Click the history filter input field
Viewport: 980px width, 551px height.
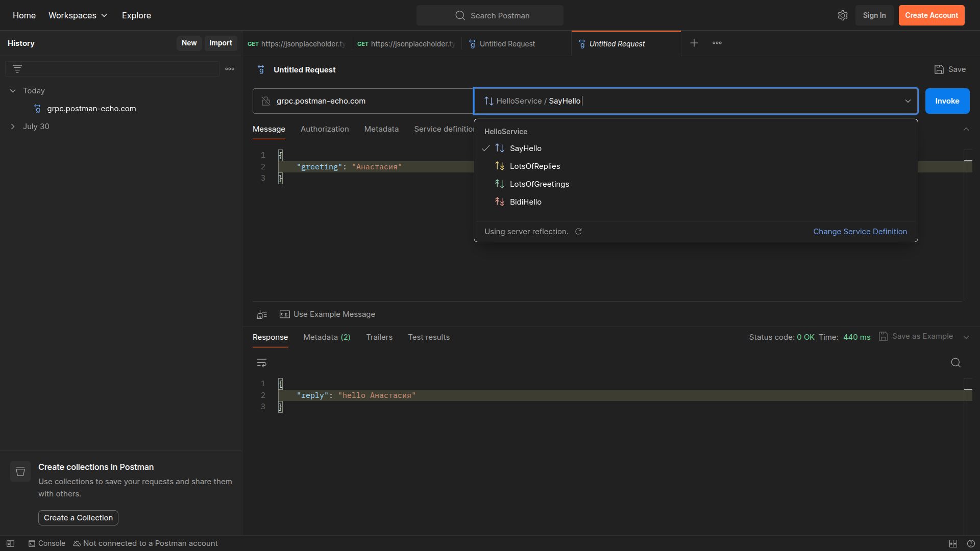pyautogui.click(x=112, y=69)
